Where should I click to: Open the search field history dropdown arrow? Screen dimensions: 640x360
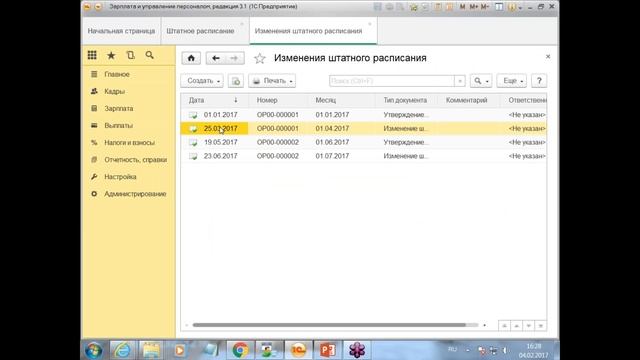coord(460,81)
